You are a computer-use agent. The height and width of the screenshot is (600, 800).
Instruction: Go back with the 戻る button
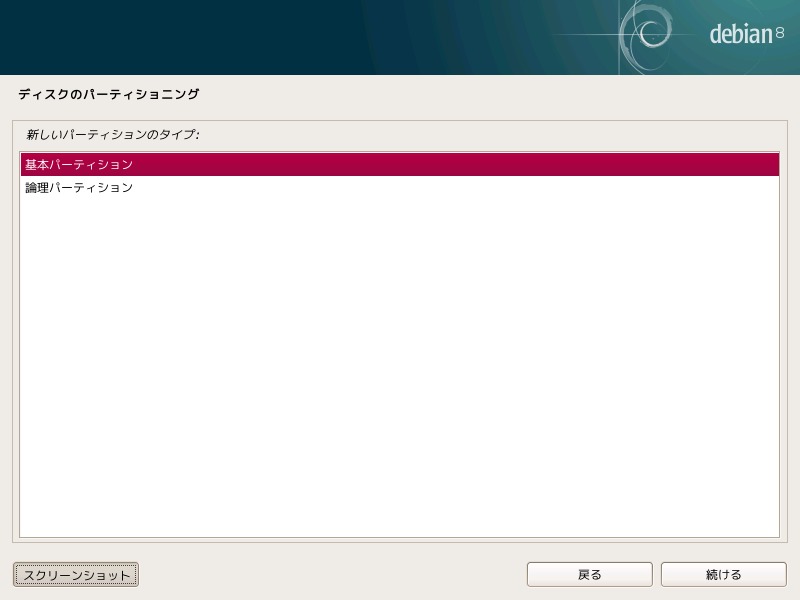[x=589, y=574]
